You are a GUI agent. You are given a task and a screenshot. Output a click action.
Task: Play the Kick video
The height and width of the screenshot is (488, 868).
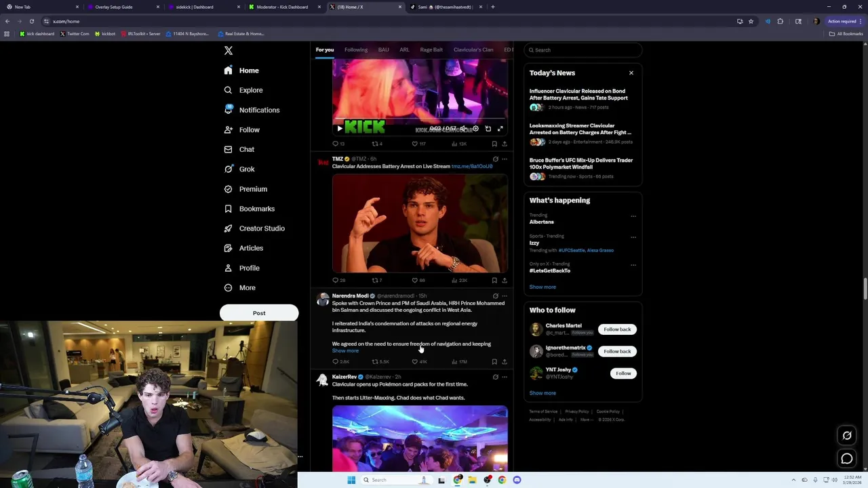click(340, 128)
